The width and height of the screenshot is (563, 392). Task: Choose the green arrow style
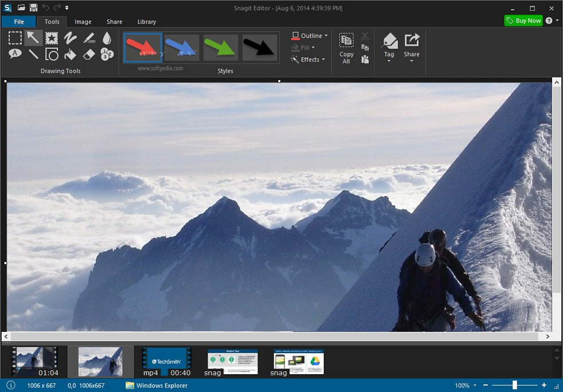point(221,48)
